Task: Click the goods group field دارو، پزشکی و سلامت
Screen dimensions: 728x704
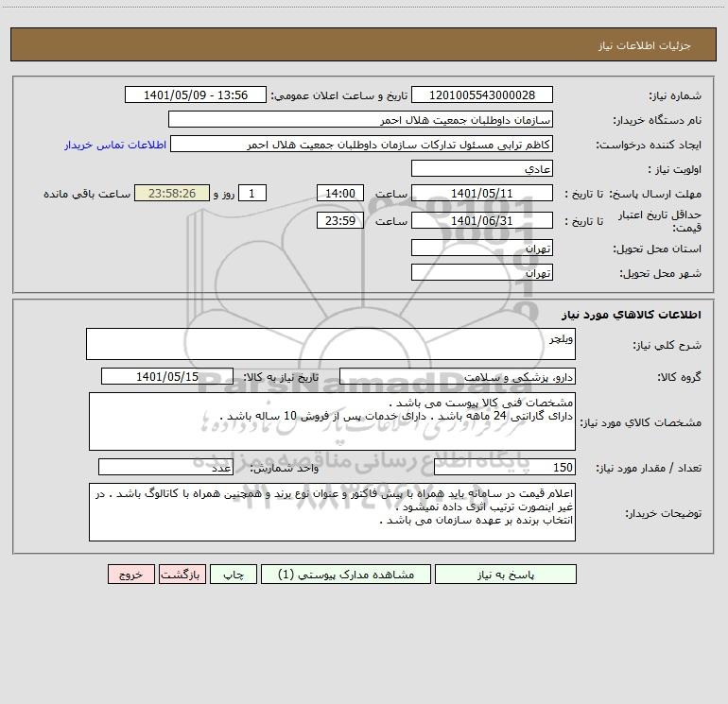Action: 458,376
